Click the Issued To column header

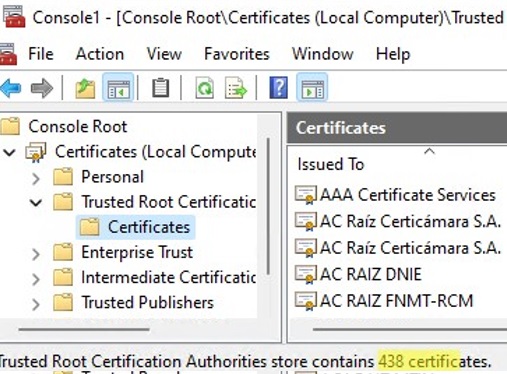331,164
